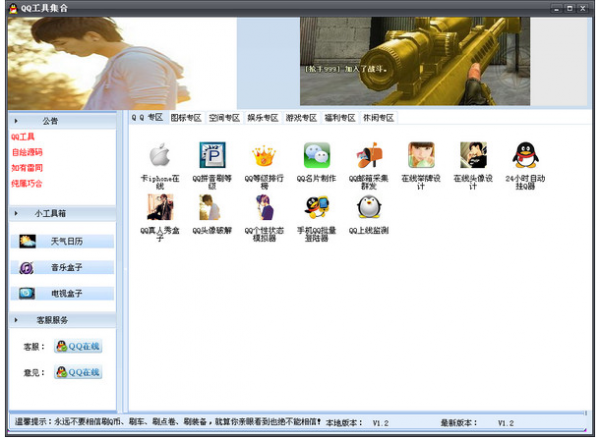Launch 手机QQ批量登陆器 icon

[316, 207]
